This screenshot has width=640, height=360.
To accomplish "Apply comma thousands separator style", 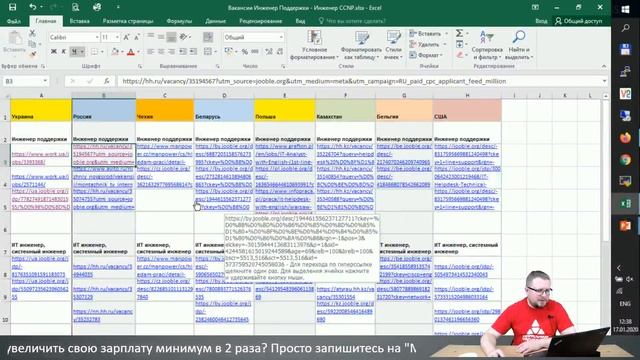I will click(x=255, y=51).
